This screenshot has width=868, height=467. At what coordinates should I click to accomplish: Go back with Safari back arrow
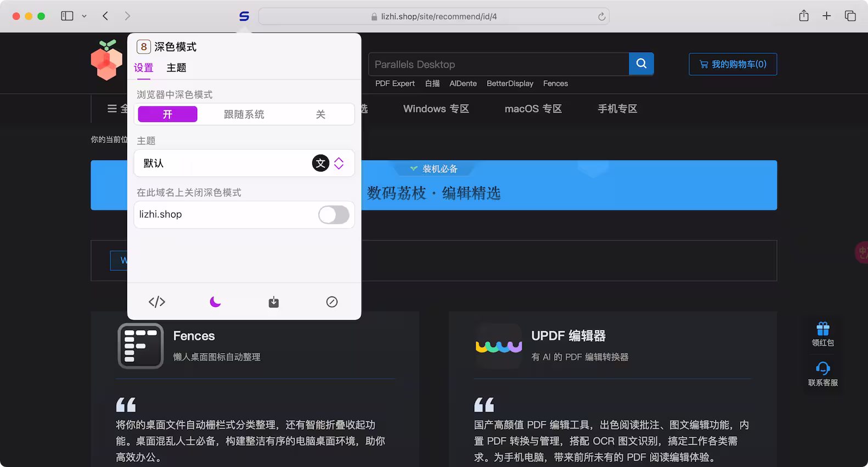click(x=105, y=16)
